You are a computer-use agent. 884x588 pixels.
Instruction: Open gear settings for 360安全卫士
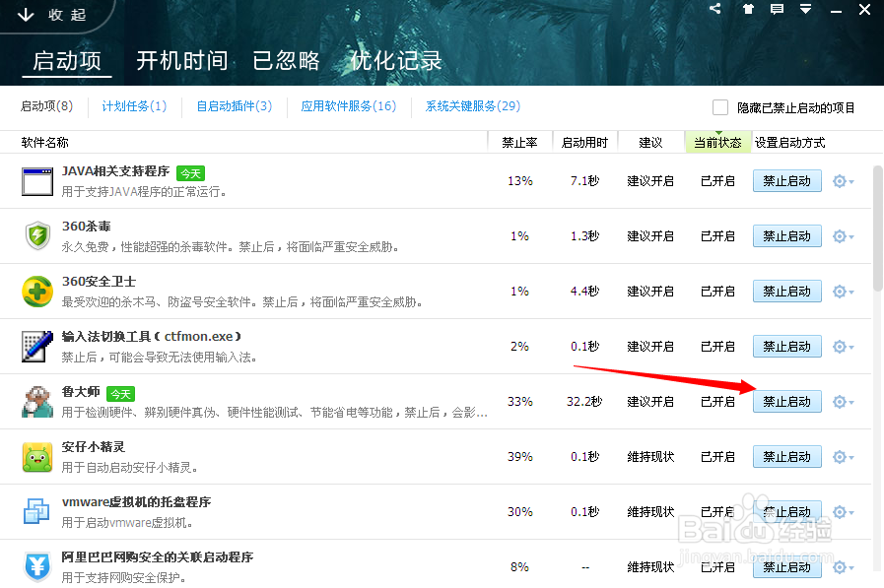(x=843, y=292)
